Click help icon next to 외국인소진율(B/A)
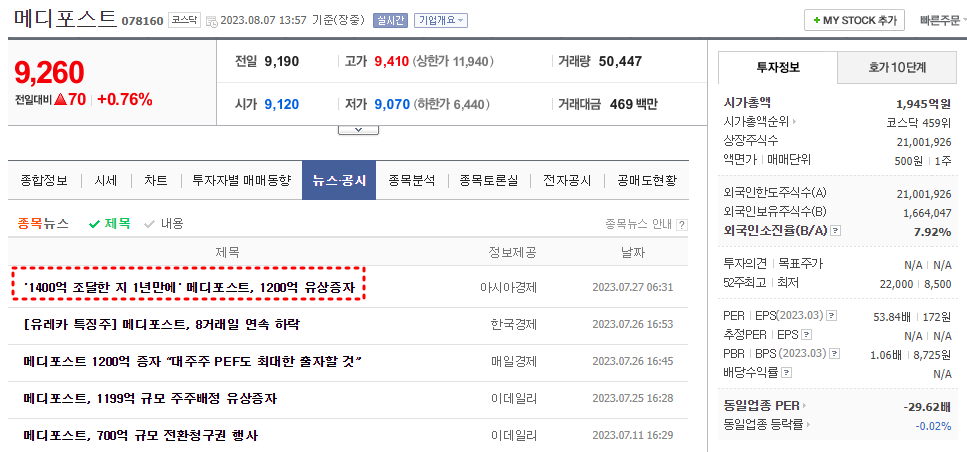Screen dimensions: 967x452 click(x=836, y=231)
